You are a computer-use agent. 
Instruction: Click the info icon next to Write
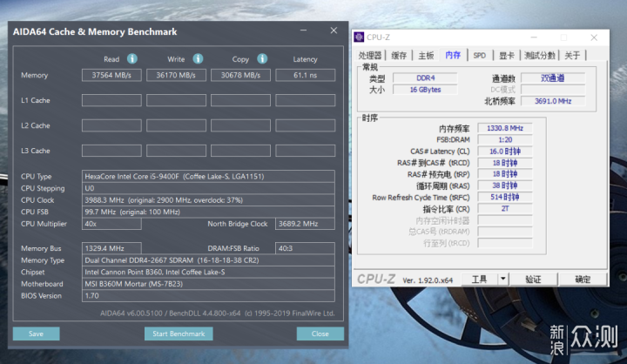(x=198, y=59)
